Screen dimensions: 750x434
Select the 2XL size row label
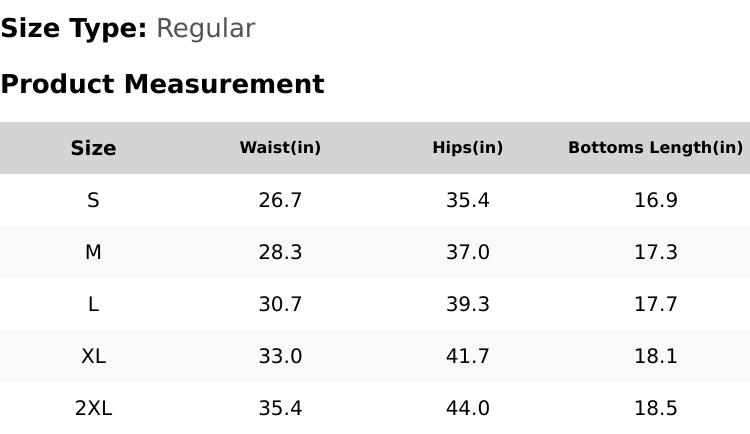tap(93, 408)
